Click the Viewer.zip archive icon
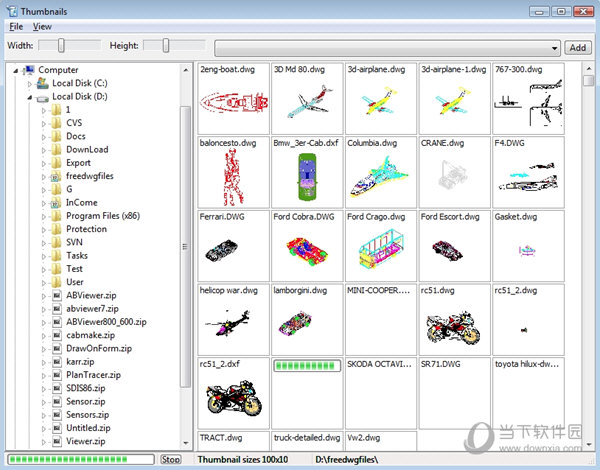This screenshot has height=470, width=600. (57, 441)
